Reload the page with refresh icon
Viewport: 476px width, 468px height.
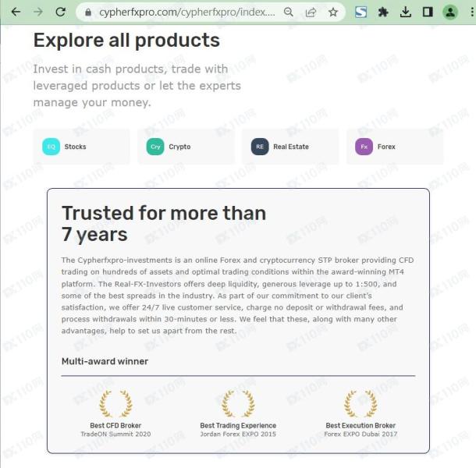[x=60, y=12]
